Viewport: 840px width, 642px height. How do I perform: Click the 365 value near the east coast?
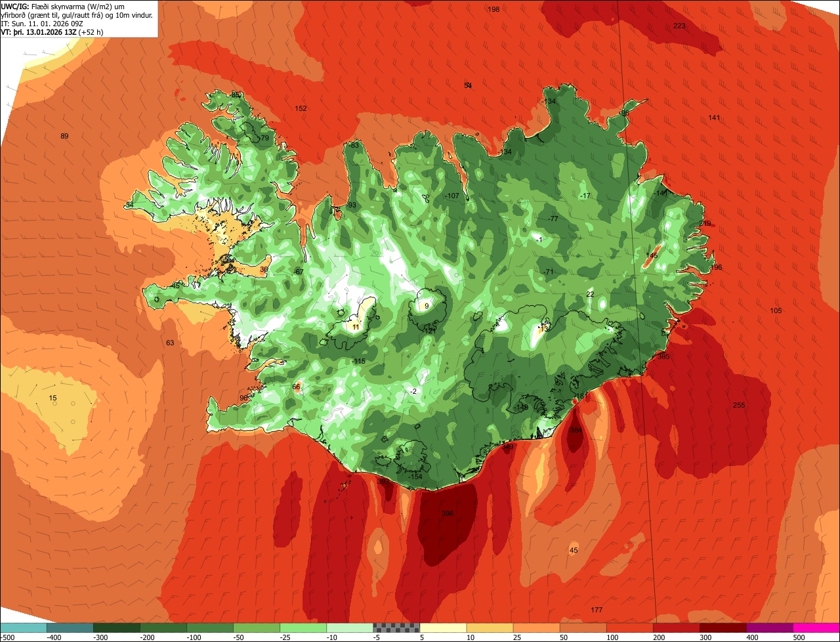(x=663, y=356)
